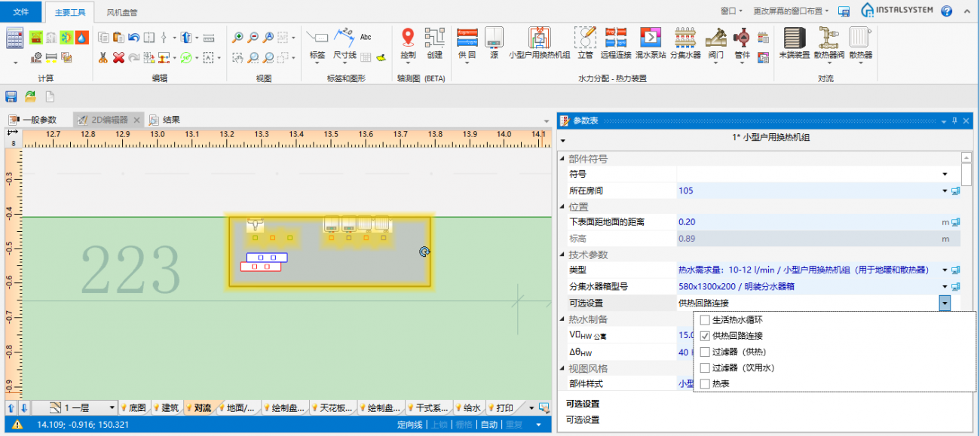
Task: Switch to the 风机盘管 ribbon tab
Action: [121, 12]
